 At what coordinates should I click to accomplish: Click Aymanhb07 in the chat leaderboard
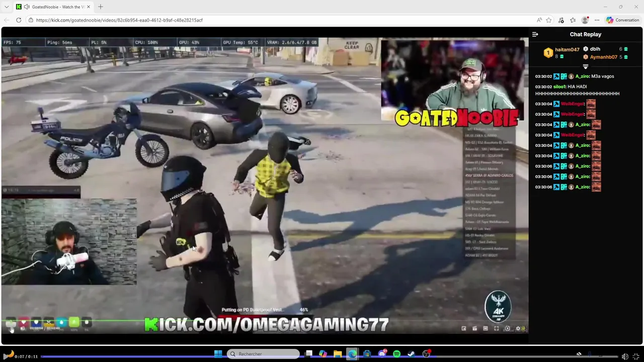tap(603, 57)
